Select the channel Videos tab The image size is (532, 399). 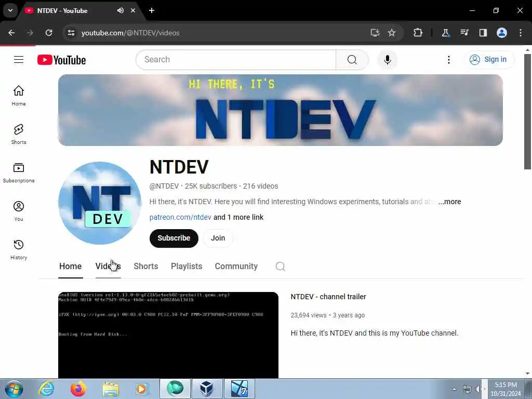point(108,267)
